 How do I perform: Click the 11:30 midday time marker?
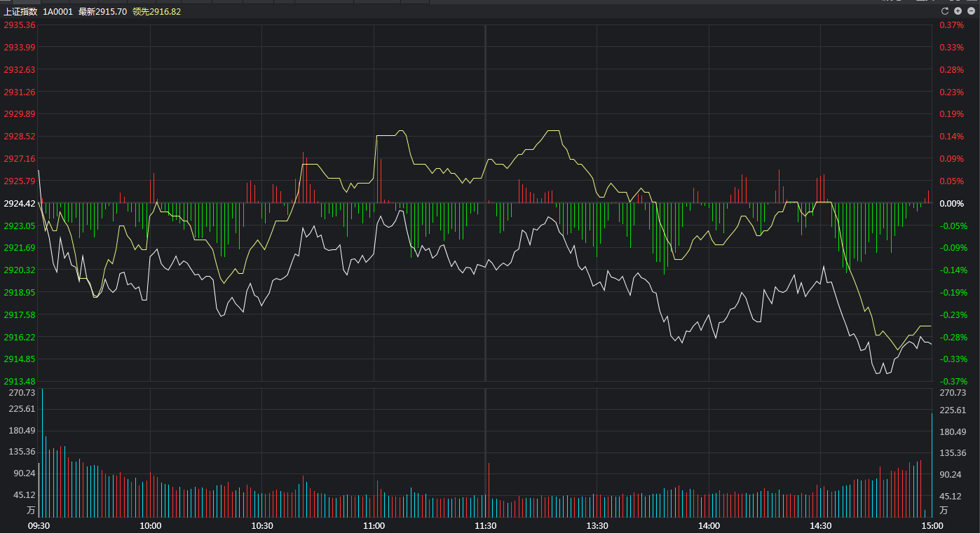coord(485,525)
